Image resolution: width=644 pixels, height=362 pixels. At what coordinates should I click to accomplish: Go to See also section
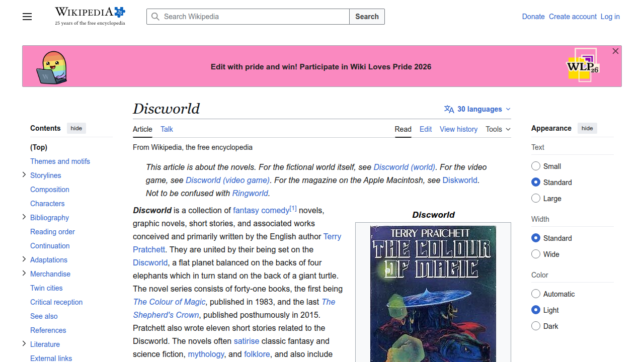[x=44, y=316]
